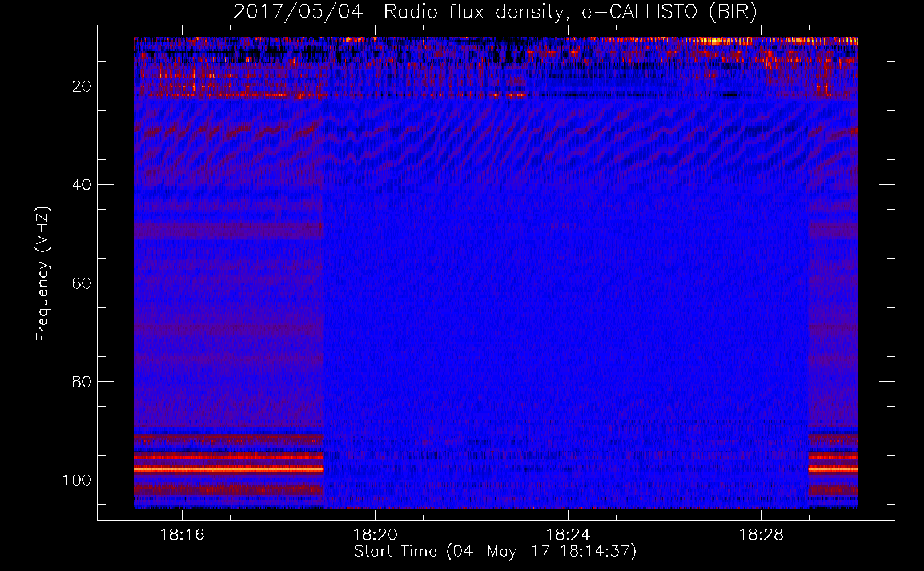Click the 80 frequency tick label
Viewport: 924px width, 571px height.
point(82,381)
